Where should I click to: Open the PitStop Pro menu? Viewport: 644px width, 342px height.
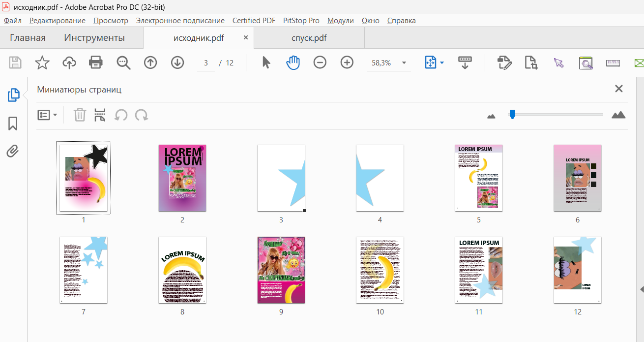301,21
